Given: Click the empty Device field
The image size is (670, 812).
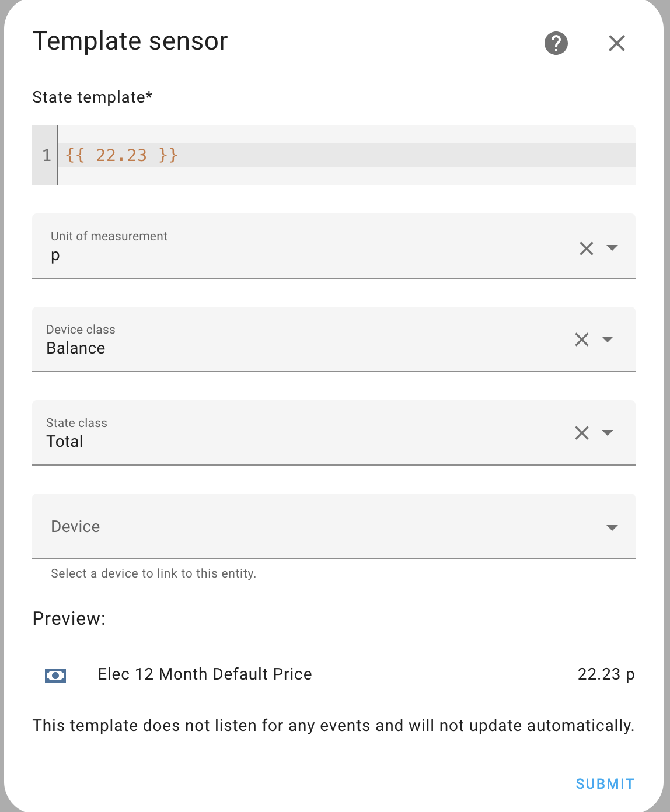Looking at the screenshot, I should click(292, 527).
